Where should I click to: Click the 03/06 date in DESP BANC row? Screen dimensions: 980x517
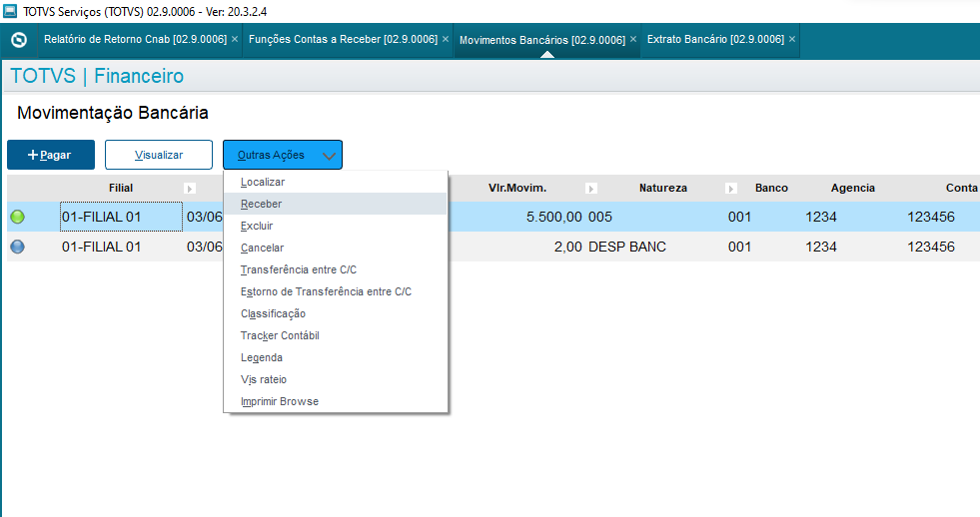pyautogui.click(x=205, y=247)
